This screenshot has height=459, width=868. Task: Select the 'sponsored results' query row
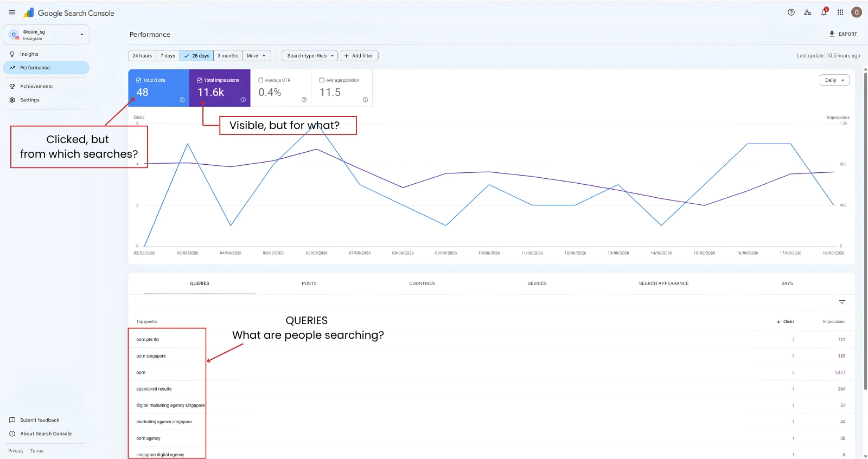492,389
